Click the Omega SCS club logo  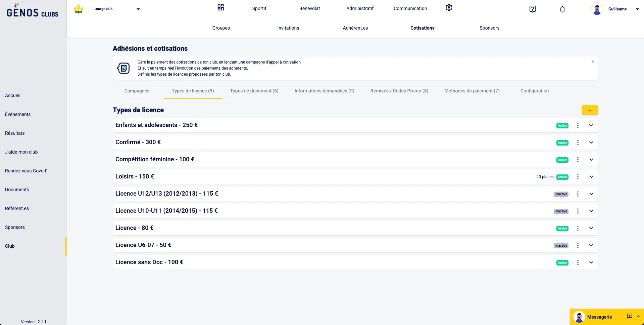79,9
